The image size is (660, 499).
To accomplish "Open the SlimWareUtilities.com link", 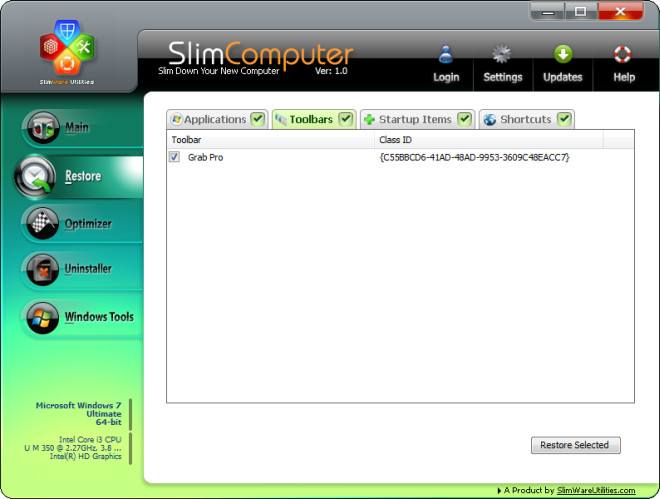I will tap(596, 490).
